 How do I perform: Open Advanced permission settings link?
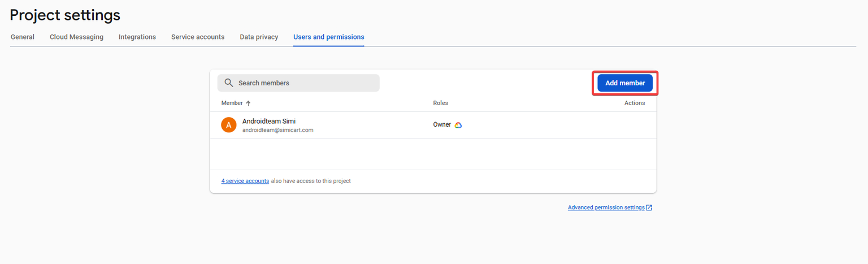pos(606,207)
